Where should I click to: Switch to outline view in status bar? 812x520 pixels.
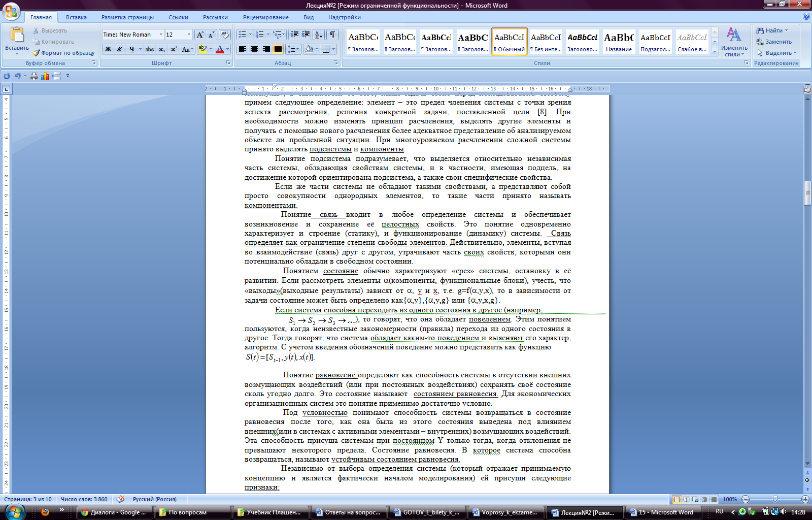click(x=704, y=499)
